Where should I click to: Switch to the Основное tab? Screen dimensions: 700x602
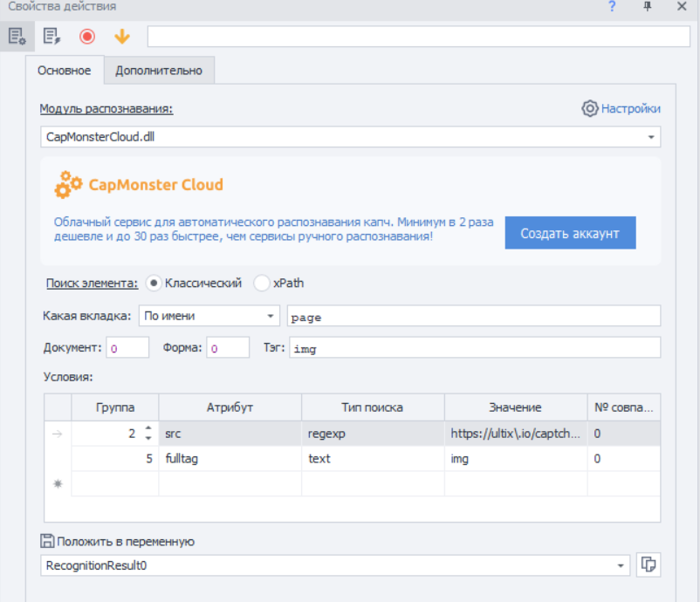click(65, 71)
